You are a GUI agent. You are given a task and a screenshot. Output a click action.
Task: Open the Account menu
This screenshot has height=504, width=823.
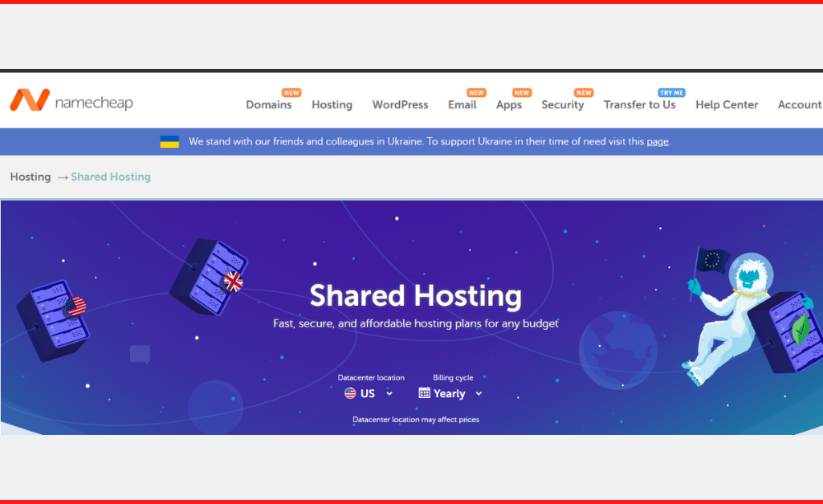(x=800, y=105)
